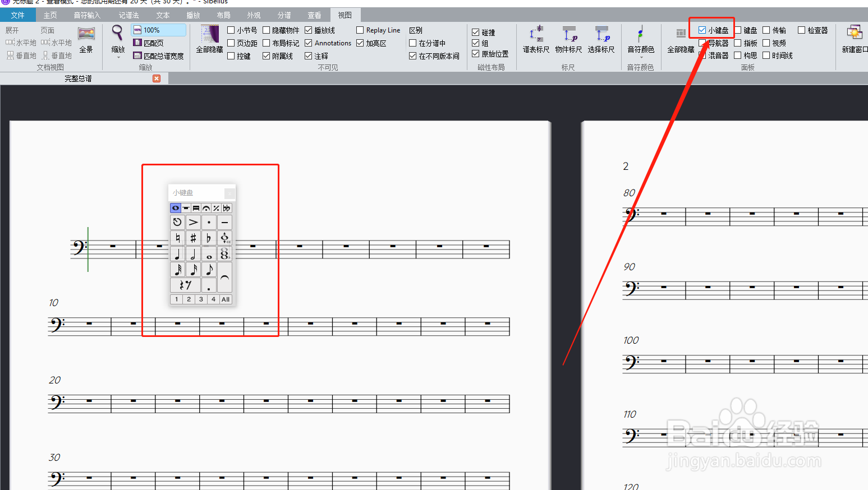This screenshot has width=868, height=490.
Task: Toggle the Annotations checkbox
Action: (309, 43)
